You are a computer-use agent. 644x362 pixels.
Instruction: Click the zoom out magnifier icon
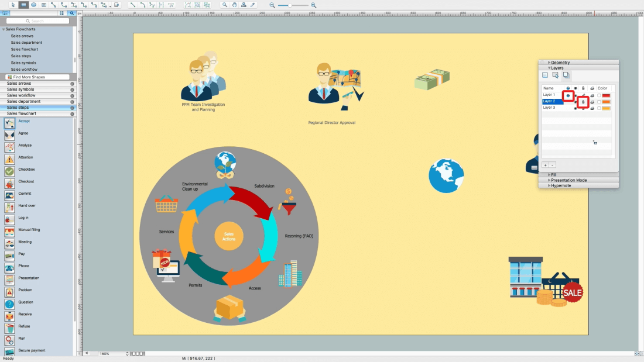(272, 5)
